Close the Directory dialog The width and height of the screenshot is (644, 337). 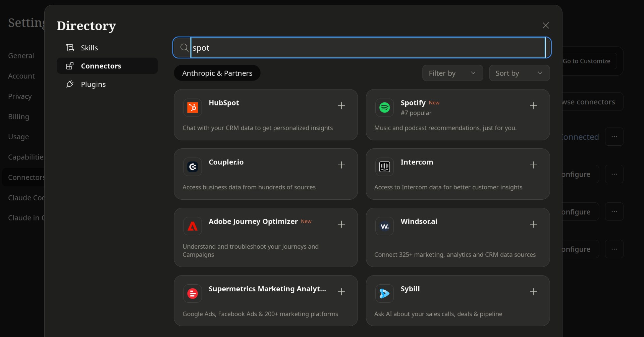click(545, 26)
